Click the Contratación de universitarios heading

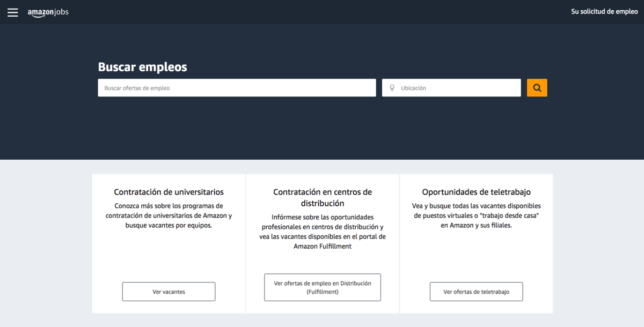(x=169, y=192)
